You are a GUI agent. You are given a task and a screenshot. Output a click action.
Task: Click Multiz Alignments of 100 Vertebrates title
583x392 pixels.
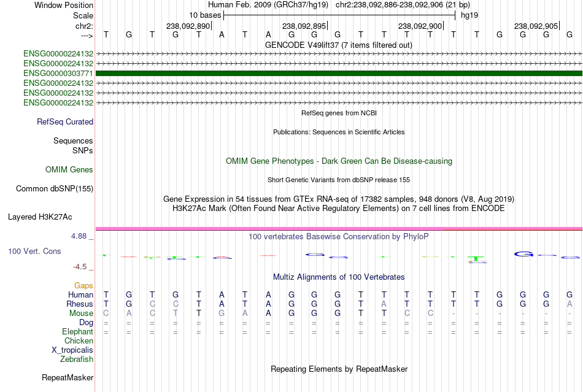(x=339, y=277)
